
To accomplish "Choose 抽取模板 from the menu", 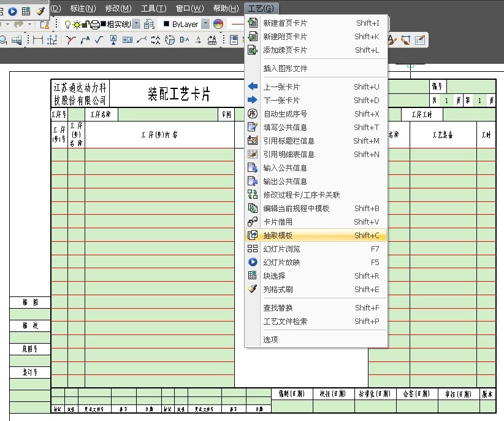I will pos(278,236).
